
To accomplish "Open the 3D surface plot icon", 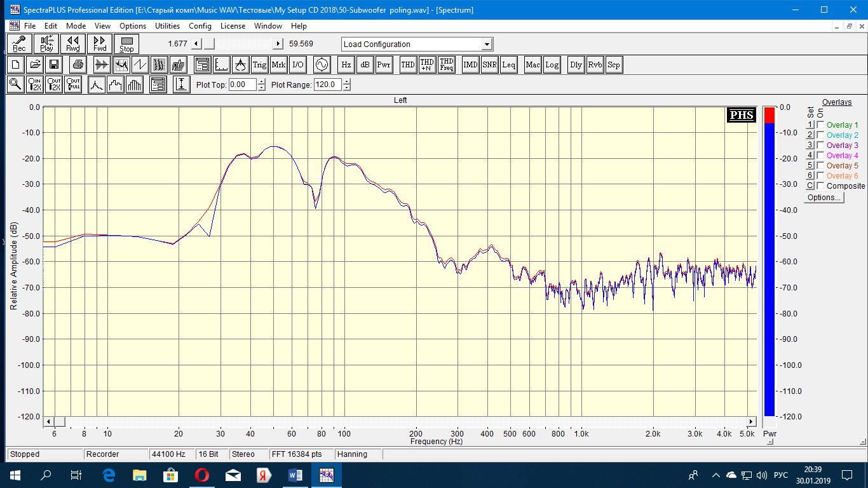I will click(x=178, y=64).
